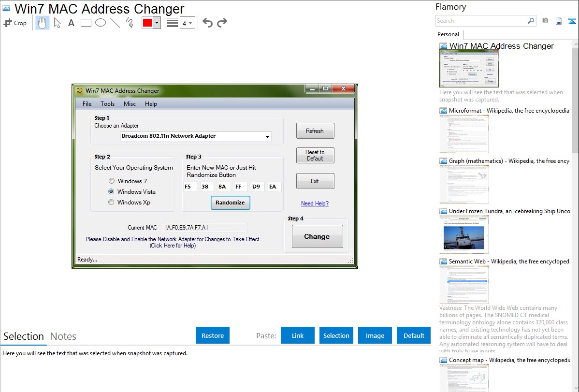Open the Need Help? link
Screen dimensions: 579x392
click(315, 203)
